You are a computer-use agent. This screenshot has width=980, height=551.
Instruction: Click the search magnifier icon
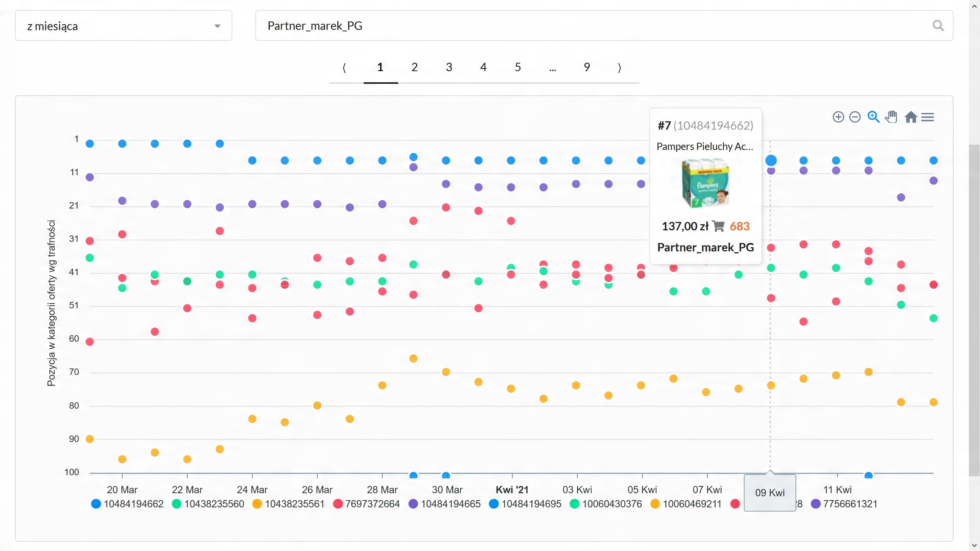click(938, 26)
